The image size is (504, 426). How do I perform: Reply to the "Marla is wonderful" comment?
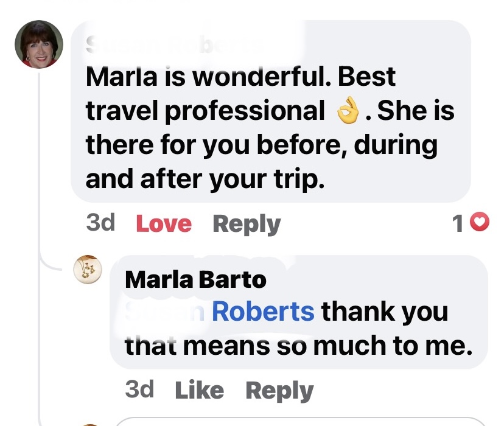coord(247,223)
